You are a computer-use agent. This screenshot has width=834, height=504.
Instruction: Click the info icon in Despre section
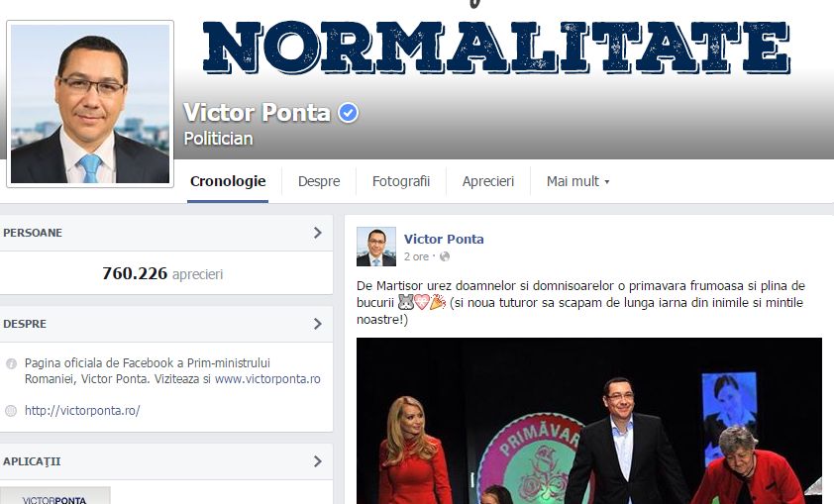pos(11,363)
